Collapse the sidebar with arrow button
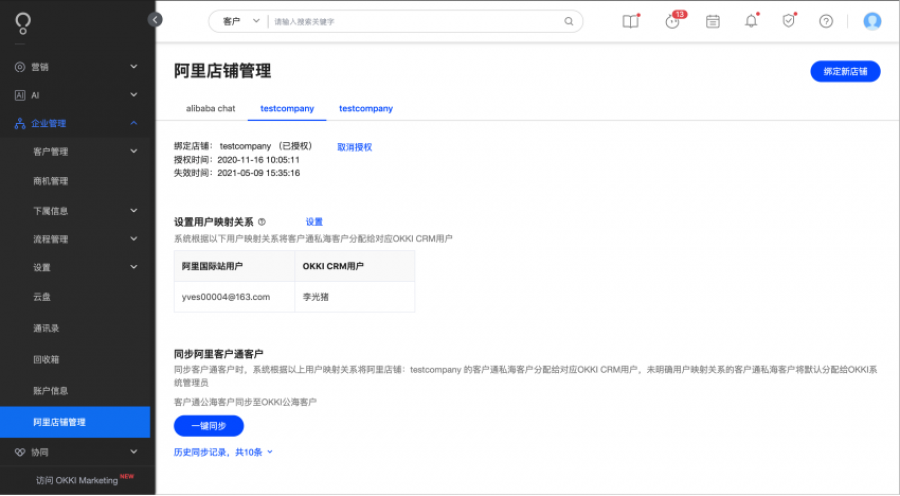900x496 pixels. pyautogui.click(x=155, y=20)
